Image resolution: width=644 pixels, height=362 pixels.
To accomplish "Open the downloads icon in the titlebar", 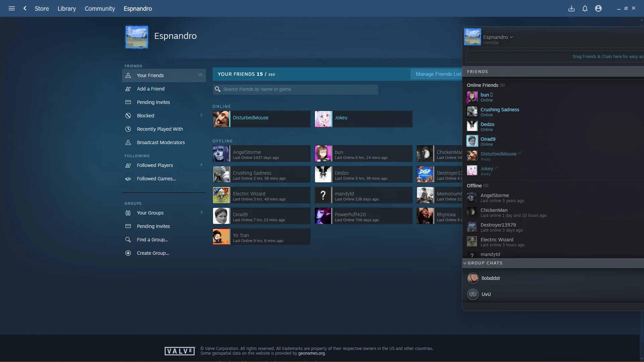I will (572, 8).
